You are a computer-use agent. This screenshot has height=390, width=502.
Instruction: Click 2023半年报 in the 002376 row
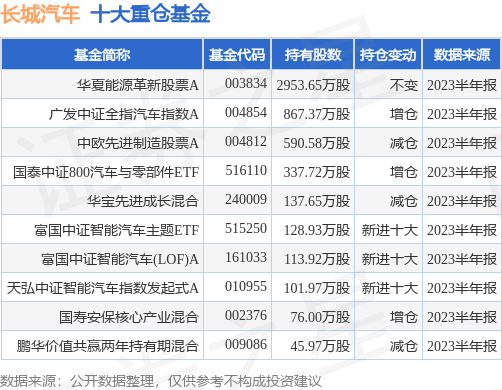tap(462, 317)
